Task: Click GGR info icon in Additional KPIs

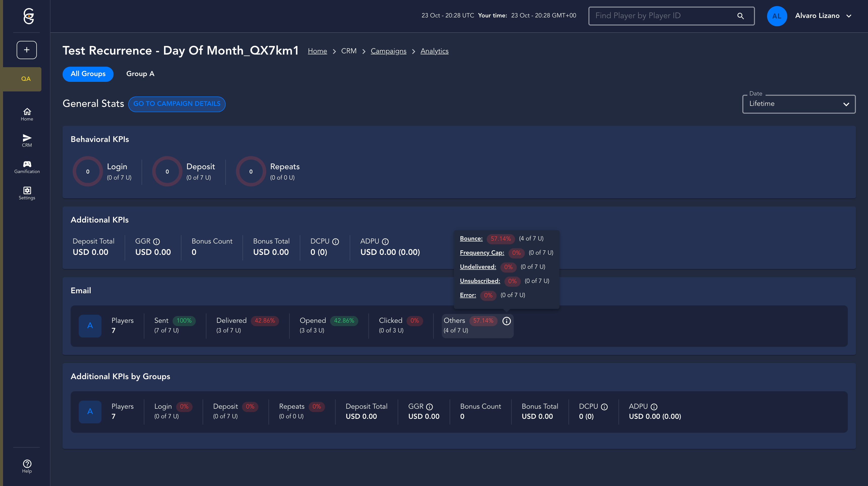Action: [156, 242]
